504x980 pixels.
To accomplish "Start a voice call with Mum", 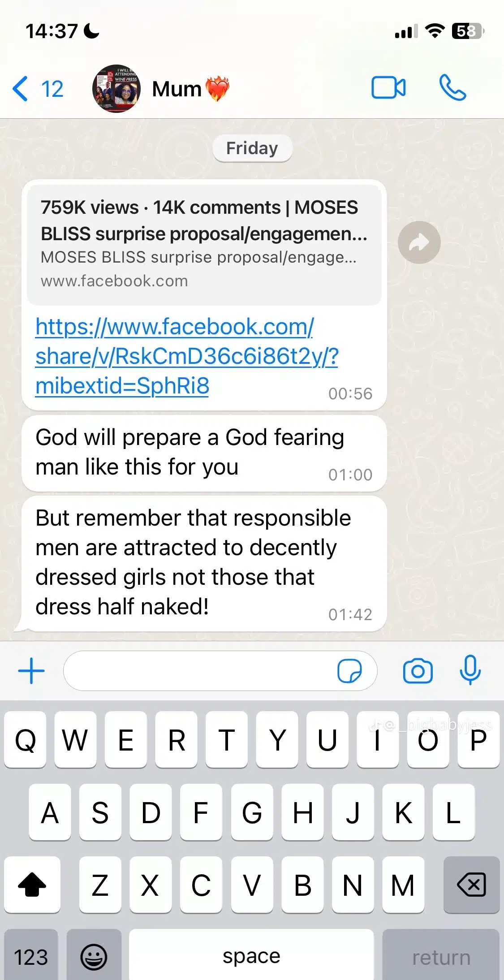I will click(x=452, y=87).
